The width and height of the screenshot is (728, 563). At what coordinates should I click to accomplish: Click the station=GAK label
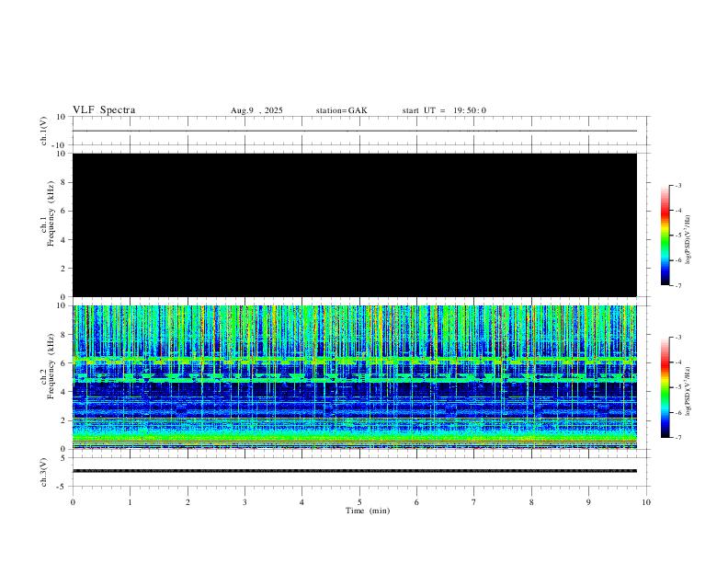pos(341,110)
